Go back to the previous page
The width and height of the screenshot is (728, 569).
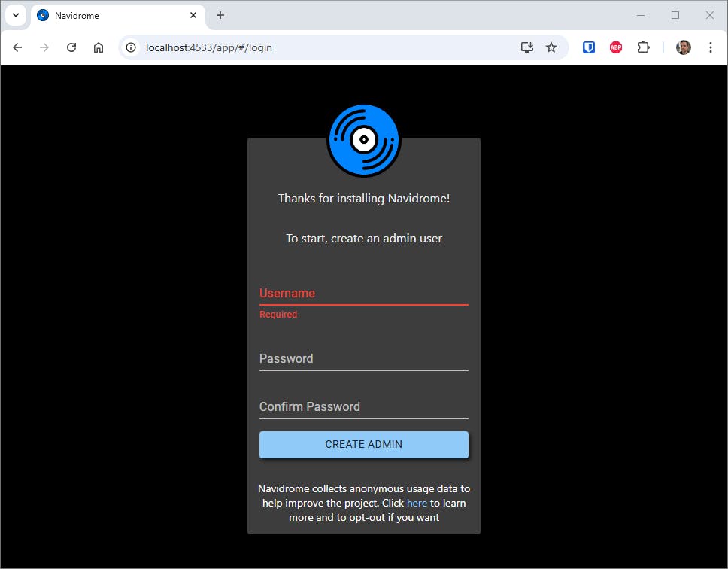point(17,47)
